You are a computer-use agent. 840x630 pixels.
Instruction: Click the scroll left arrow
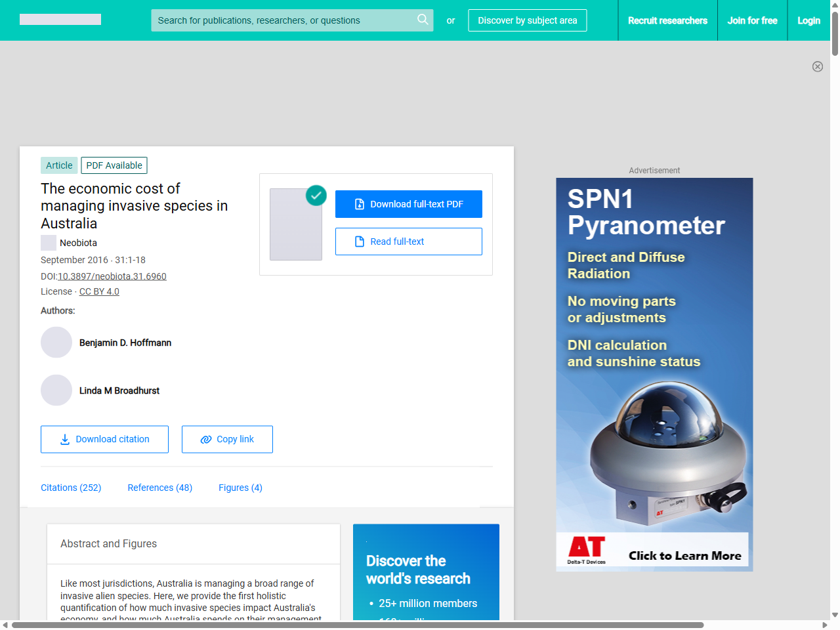coord(5,625)
